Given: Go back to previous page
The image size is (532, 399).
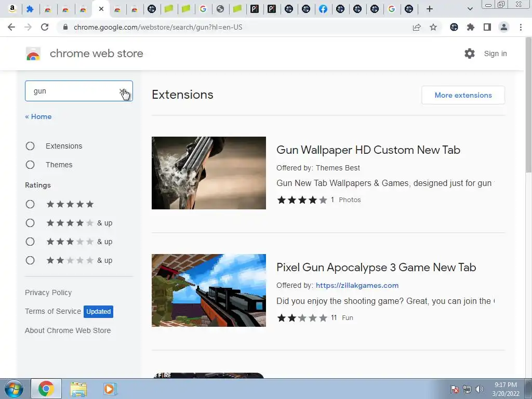Looking at the screenshot, I should point(11,27).
